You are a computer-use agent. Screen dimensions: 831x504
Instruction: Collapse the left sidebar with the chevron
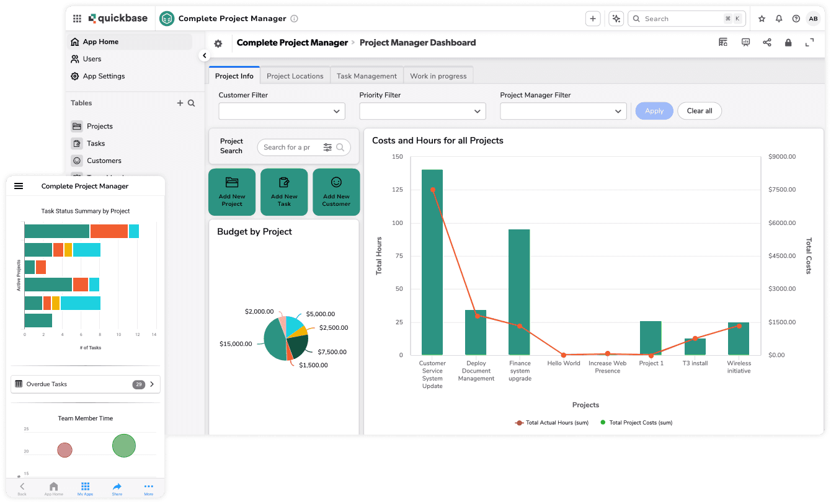pyautogui.click(x=205, y=55)
